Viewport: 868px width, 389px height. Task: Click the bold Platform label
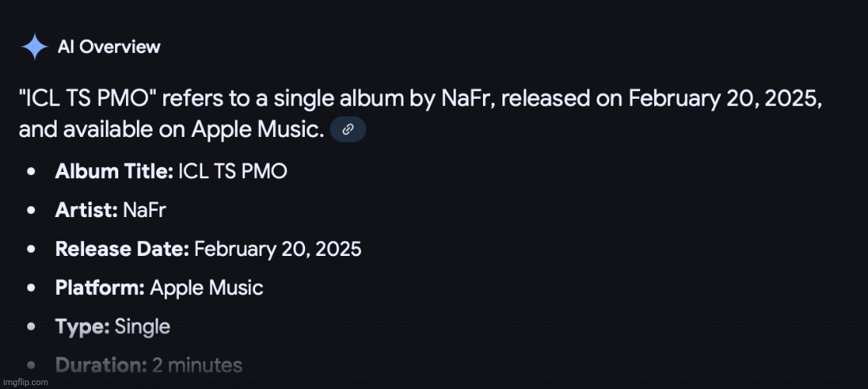click(100, 288)
